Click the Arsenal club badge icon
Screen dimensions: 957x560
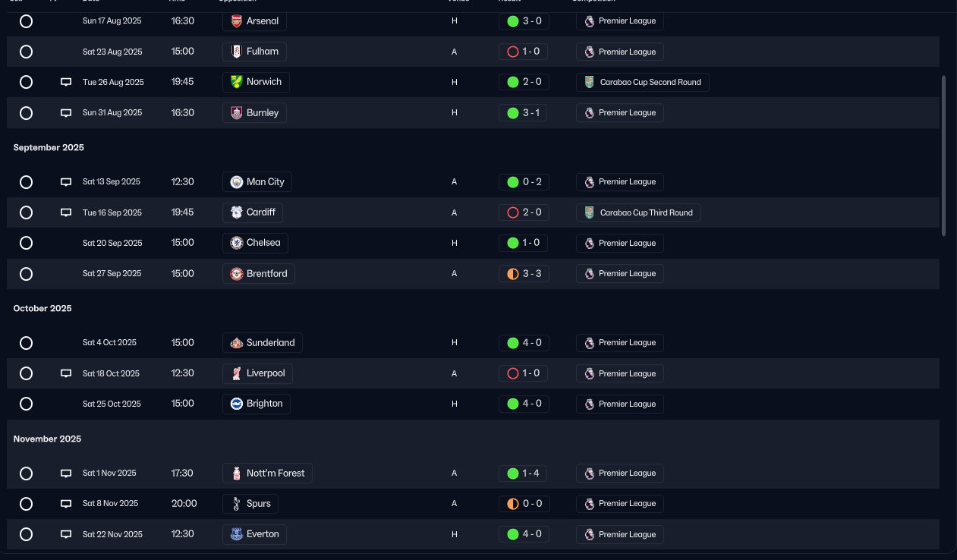[237, 21]
